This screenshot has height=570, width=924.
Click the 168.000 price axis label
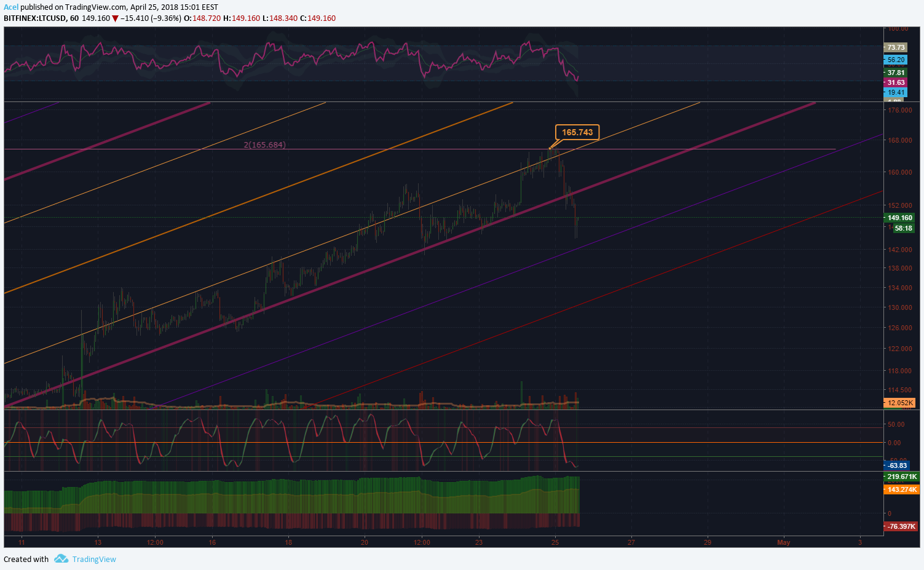click(x=900, y=140)
